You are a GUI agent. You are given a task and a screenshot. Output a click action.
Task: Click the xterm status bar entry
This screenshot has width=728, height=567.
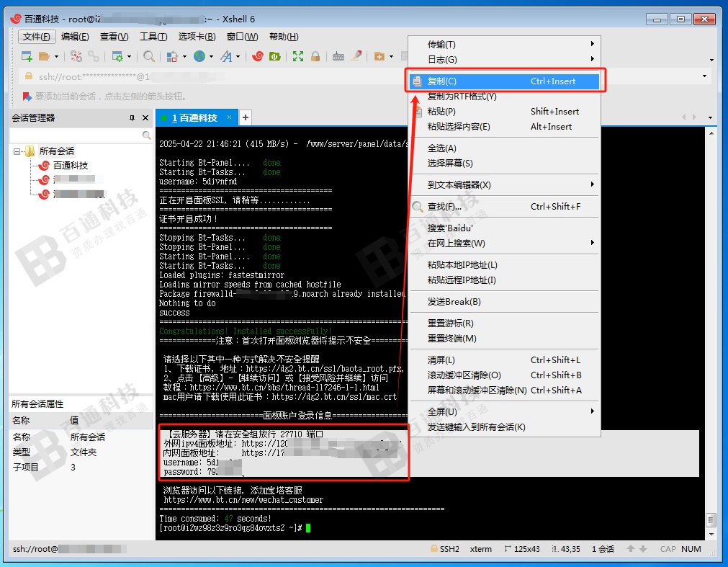[480, 549]
